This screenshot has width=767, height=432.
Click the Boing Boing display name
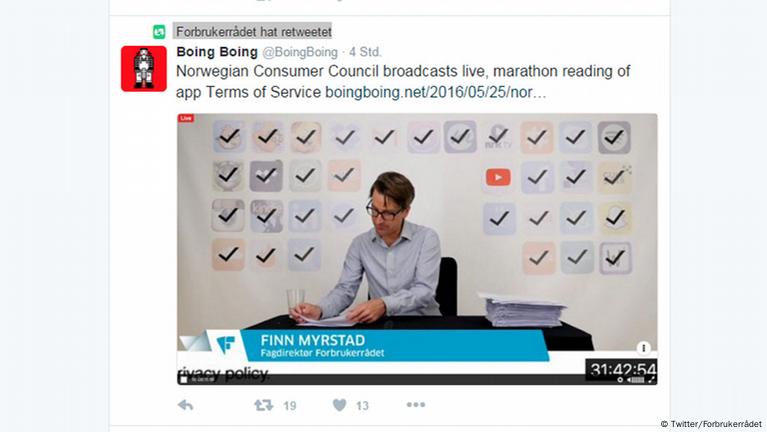click(217, 52)
